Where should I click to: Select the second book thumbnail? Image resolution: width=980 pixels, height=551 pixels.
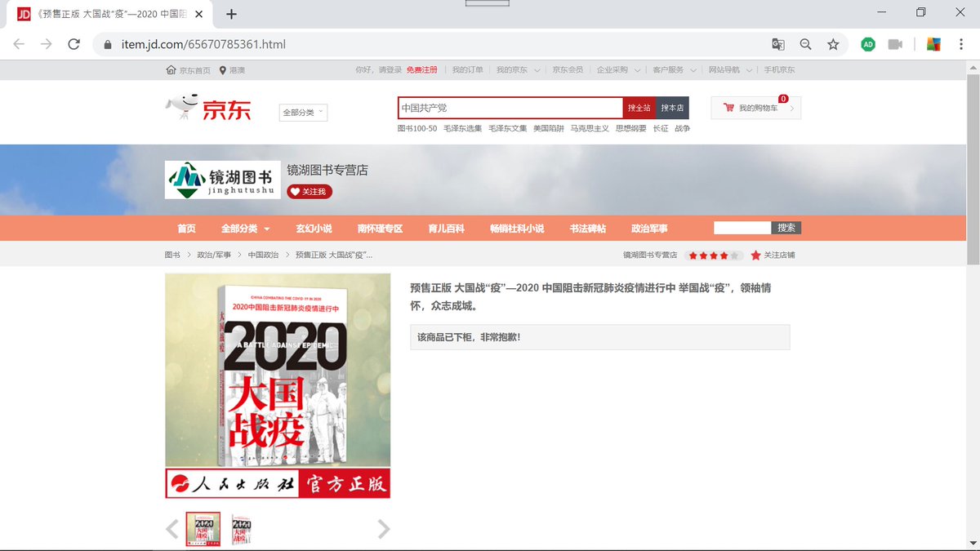pos(241,529)
